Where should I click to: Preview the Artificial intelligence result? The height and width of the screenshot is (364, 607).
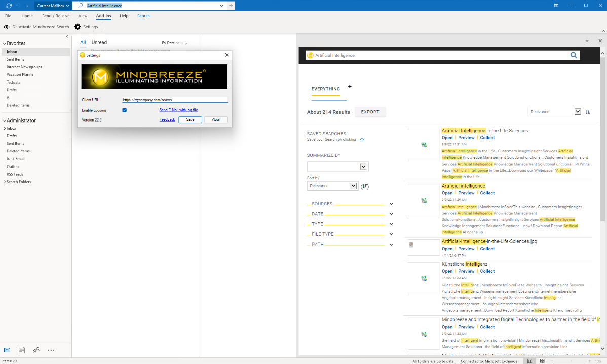pos(466,193)
